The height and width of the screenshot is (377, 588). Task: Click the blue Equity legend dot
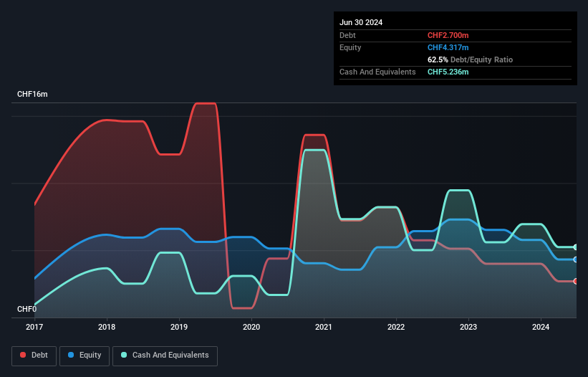tap(71, 355)
